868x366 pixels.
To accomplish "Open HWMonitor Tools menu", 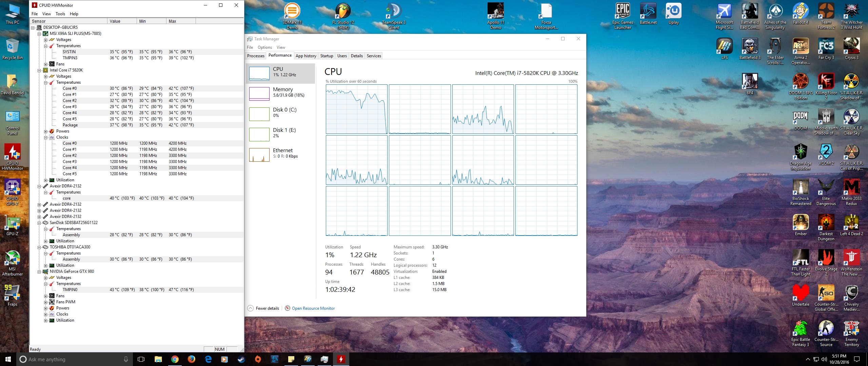I will click(x=60, y=14).
